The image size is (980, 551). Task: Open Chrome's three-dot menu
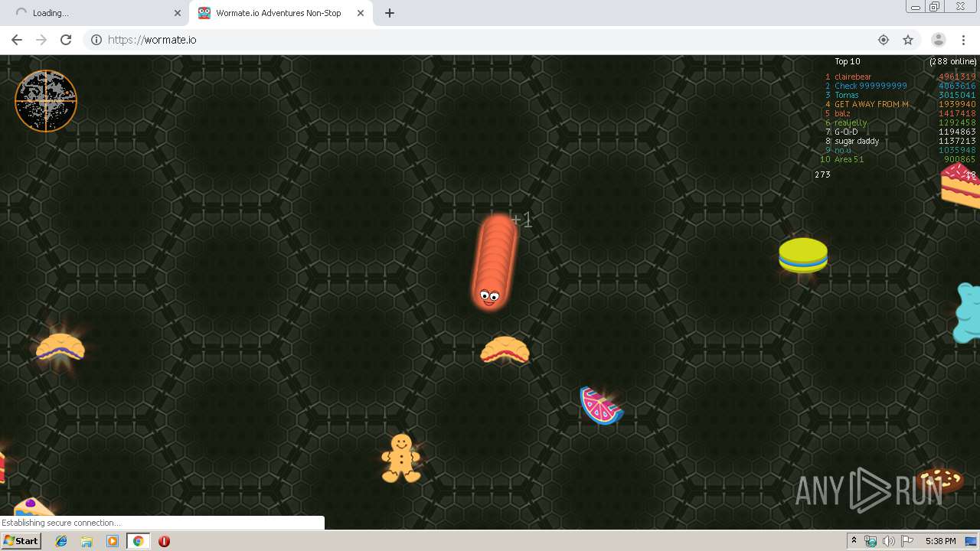[963, 40]
